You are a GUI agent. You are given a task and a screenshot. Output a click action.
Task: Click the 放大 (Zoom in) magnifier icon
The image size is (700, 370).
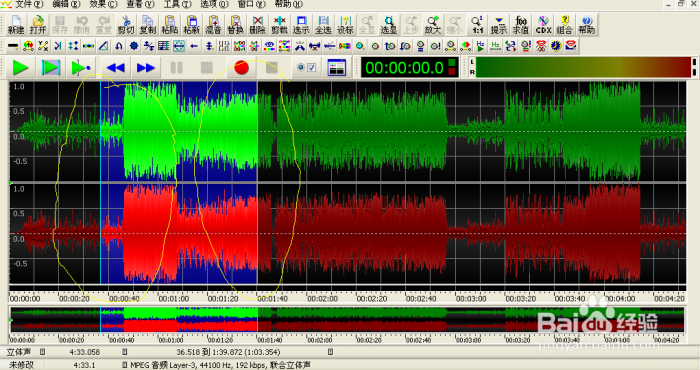433,25
